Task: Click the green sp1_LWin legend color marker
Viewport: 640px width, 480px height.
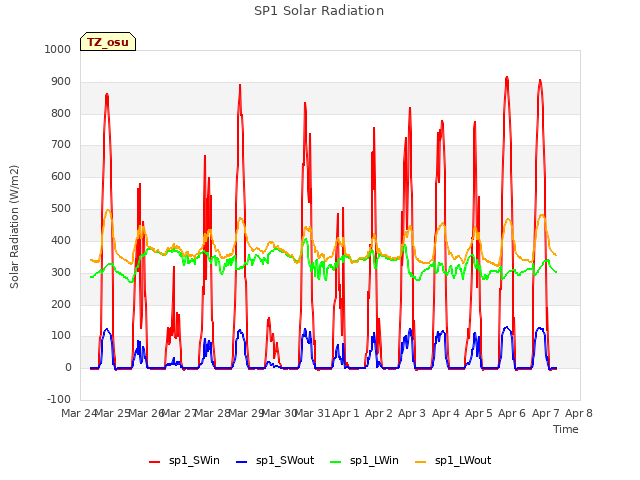Action: click(x=336, y=462)
